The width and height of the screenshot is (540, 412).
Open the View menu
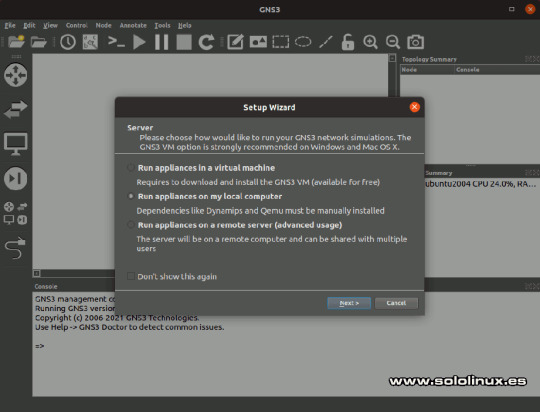click(50, 25)
